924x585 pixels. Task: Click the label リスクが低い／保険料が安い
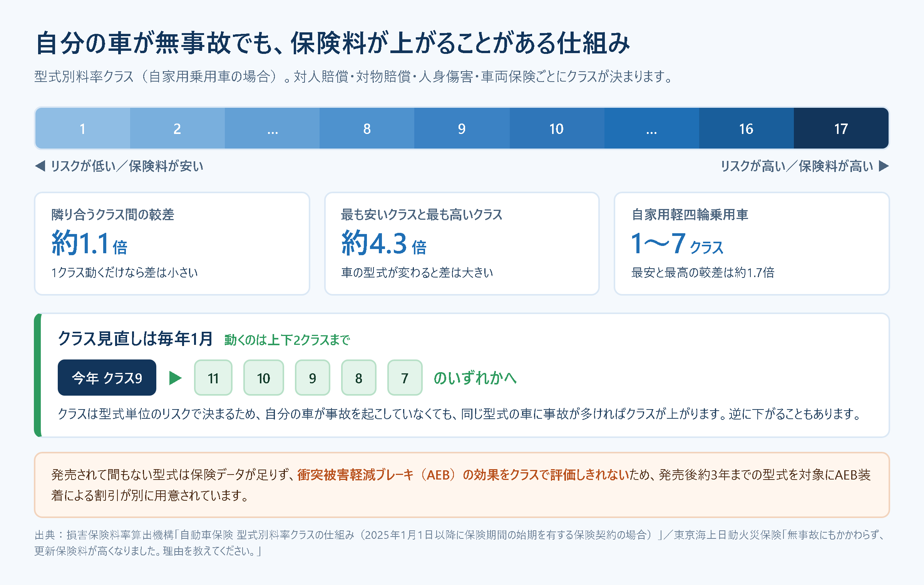coord(127,166)
